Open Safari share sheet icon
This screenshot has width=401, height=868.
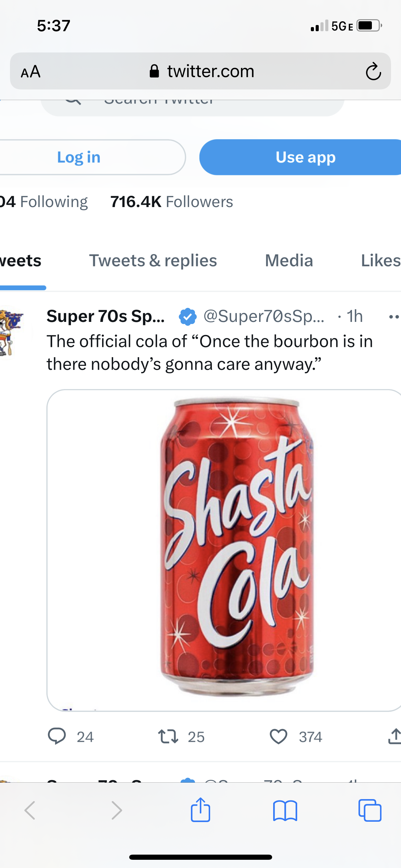pyautogui.click(x=200, y=810)
